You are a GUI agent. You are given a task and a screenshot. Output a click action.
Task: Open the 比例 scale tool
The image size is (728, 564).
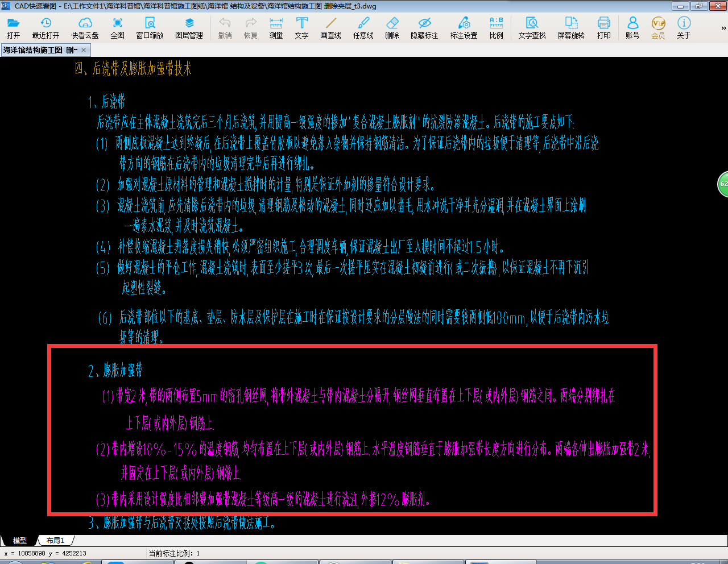click(x=496, y=27)
